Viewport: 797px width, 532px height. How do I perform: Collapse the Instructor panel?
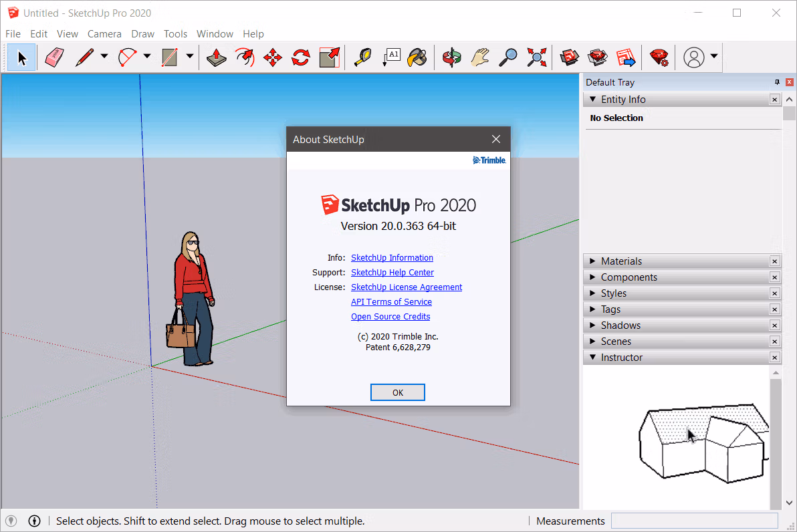click(x=592, y=357)
